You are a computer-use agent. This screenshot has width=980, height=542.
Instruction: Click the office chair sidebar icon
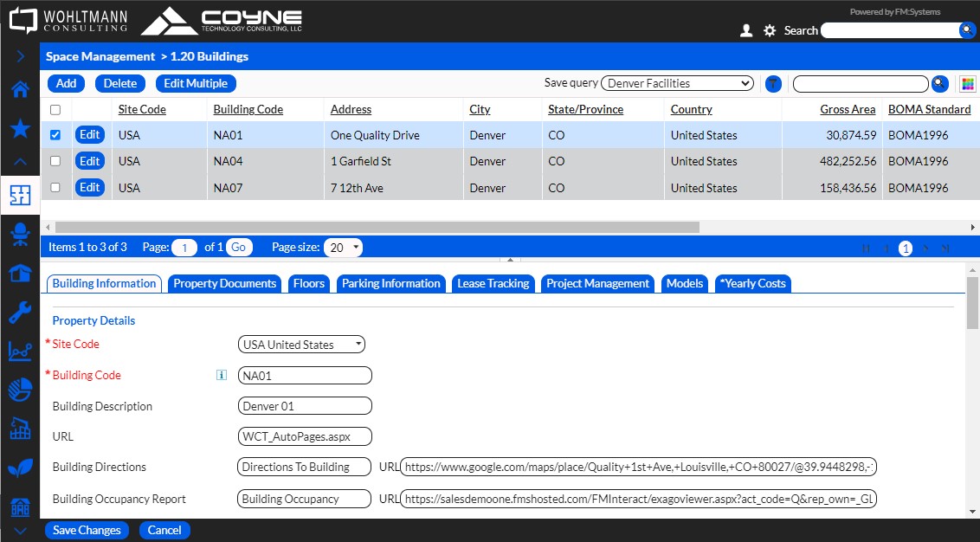coord(19,234)
